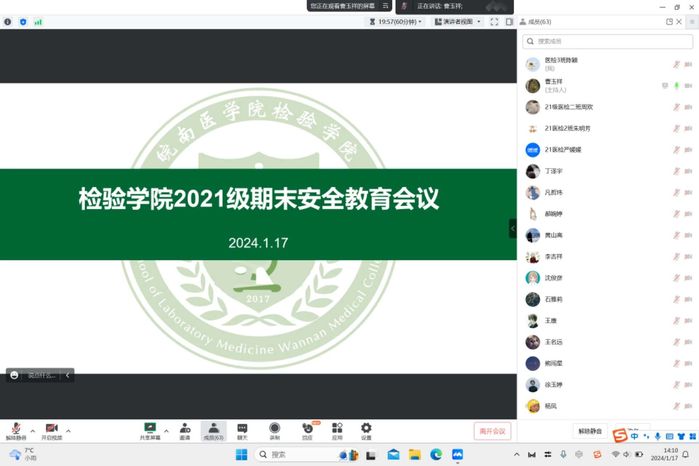Toggle microphone with Unmute (解除静音) toolbar button
The height and width of the screenshot is (466, 699).
tap(16, 430)
